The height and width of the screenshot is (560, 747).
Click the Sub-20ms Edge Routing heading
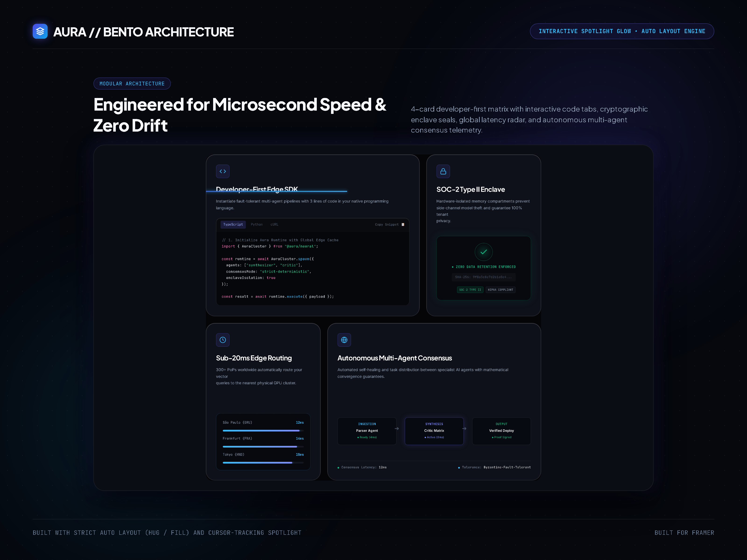(x=254, y=358)
